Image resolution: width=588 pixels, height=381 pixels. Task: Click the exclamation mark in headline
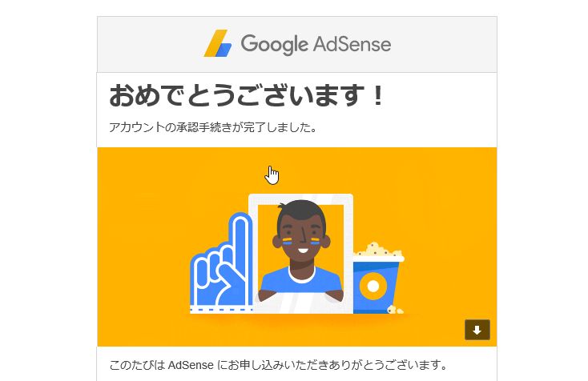pos(378,95)
